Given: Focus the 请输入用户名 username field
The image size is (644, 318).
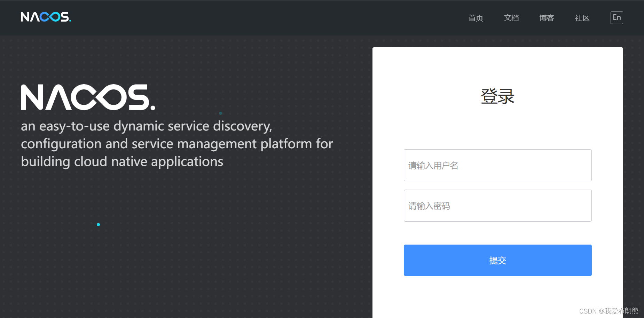Looking at the screenshot, I should pyautogui.click(x=498, y=165).
